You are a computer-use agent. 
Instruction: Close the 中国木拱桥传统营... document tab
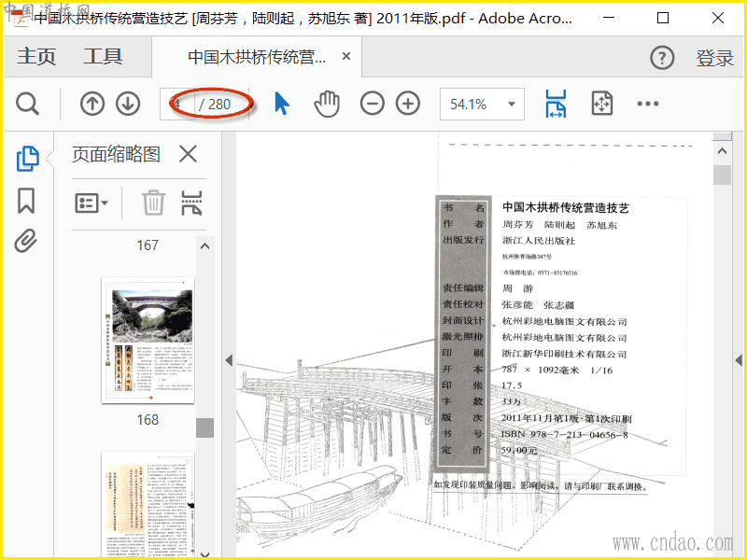pyautogui.click(x=346, y=56)
